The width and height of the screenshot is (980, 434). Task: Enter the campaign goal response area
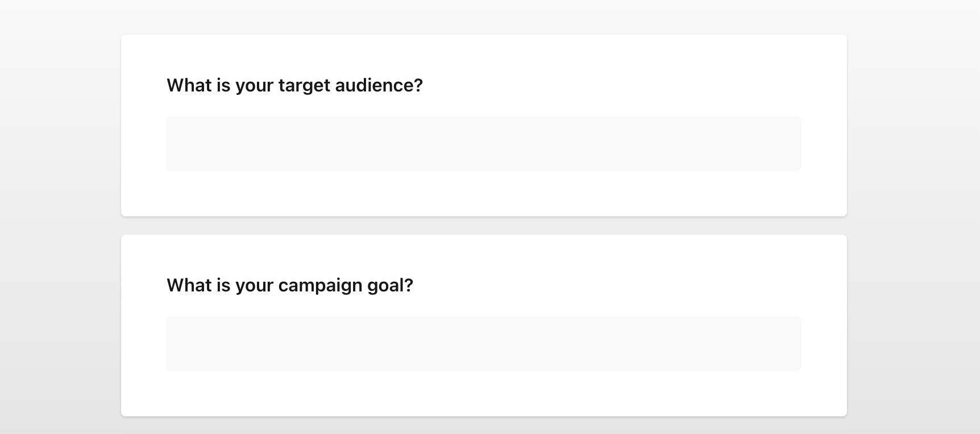[x=484, y=344]
